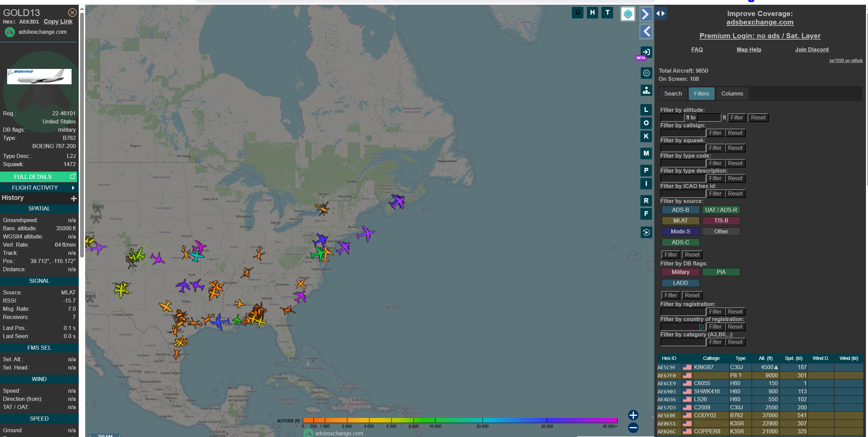Close the GOLD13 aircraft info panel
868x437 pixels.
(x=72, y=13)
